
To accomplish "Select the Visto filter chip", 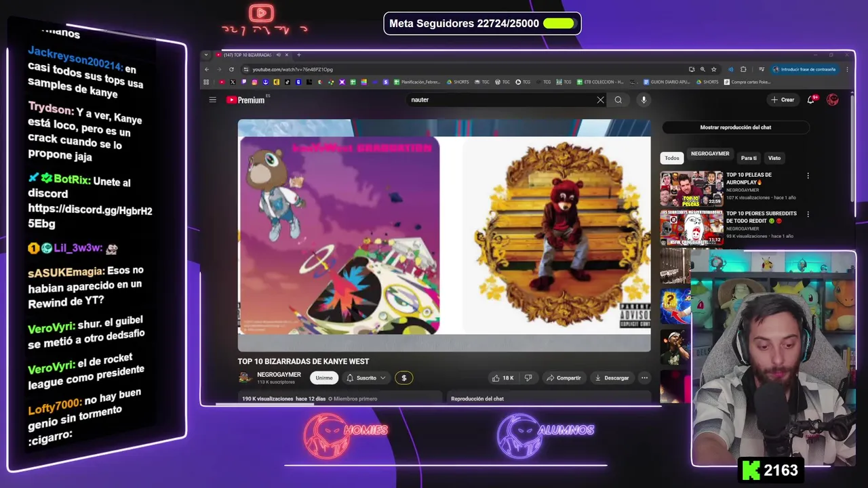I will pyautogui.click(x=774, y=158).
